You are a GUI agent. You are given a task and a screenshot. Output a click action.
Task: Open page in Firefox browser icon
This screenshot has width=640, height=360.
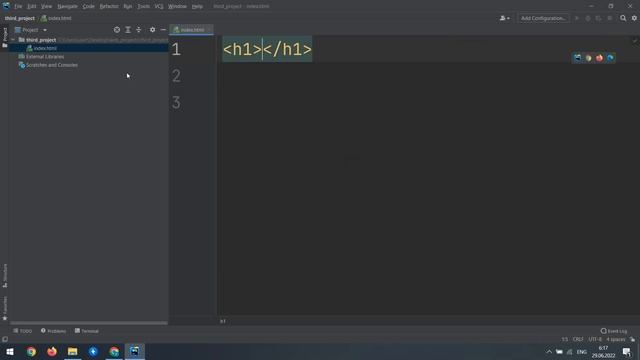(x=599, y=58)
